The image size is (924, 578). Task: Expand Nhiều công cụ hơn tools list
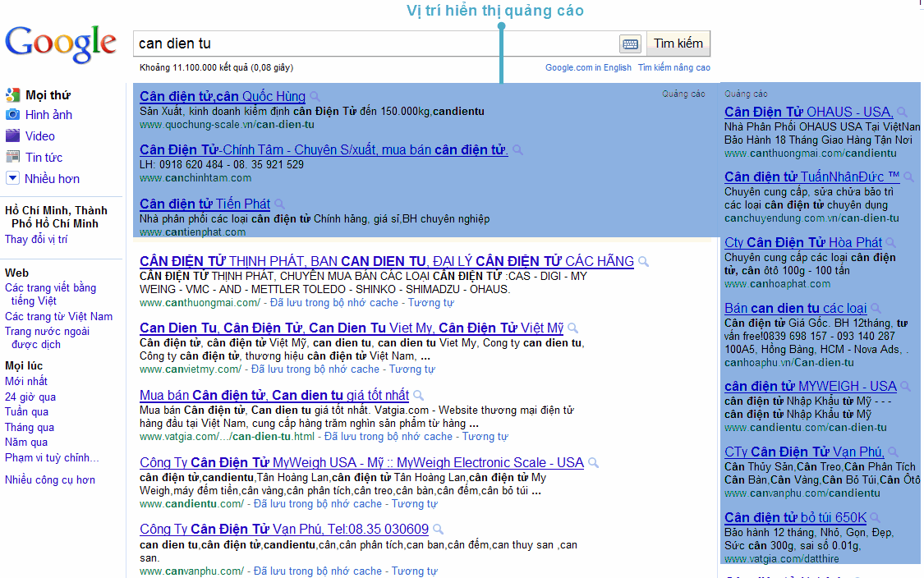point(50,480)
